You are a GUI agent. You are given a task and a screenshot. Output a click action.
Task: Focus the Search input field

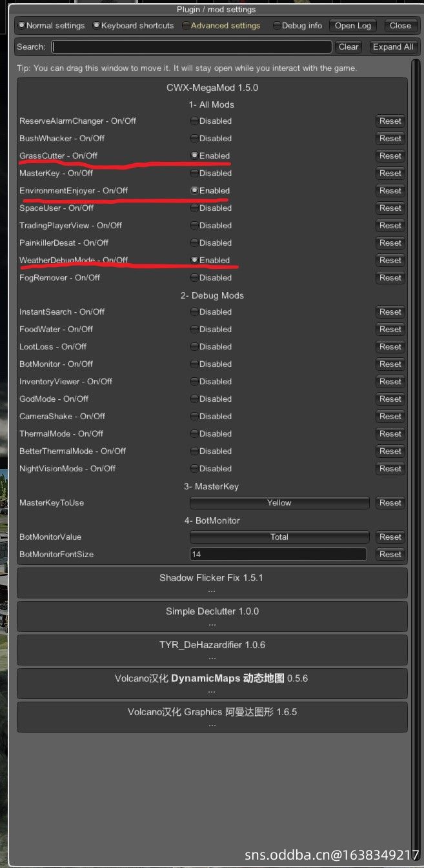pyautogui.click(x=192, y=46)
